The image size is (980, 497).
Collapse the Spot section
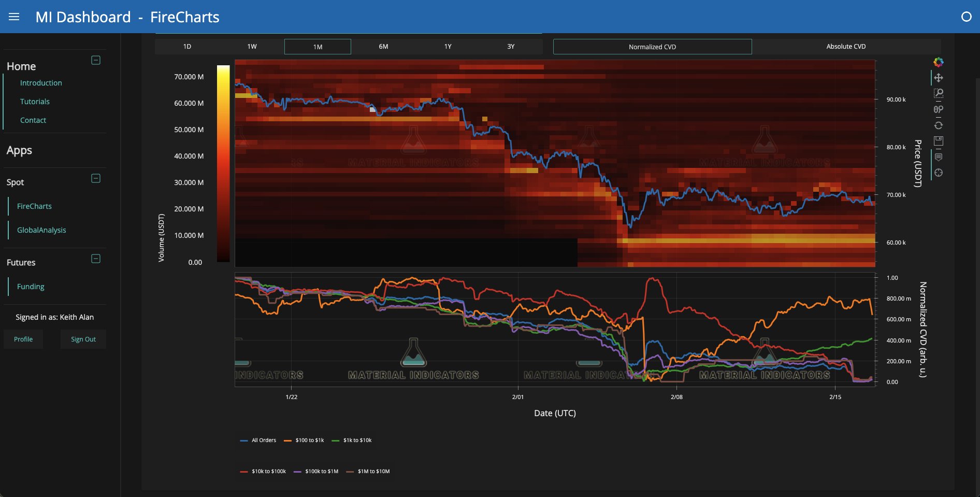pyautogui.click(x=95, y=179)
